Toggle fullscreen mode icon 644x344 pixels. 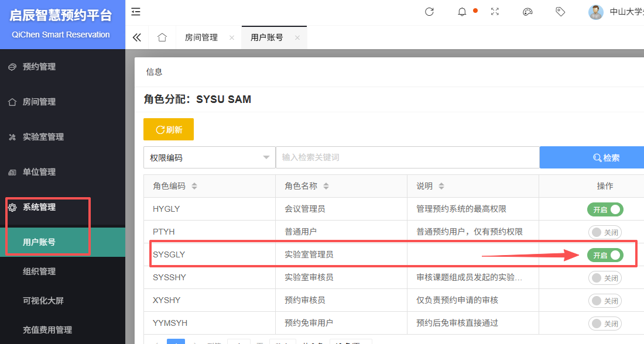click(495, 12)
